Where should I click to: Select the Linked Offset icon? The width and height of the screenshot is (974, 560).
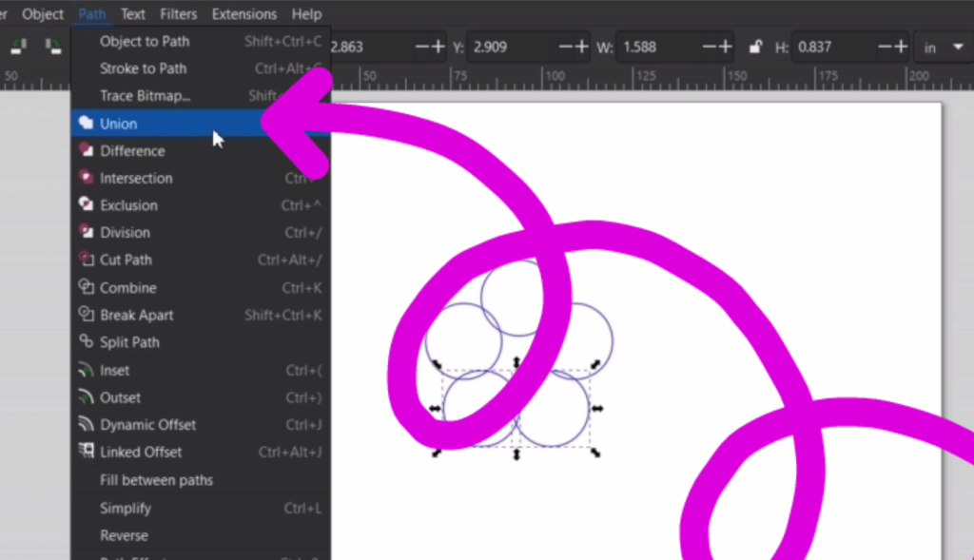pos(86,452)
